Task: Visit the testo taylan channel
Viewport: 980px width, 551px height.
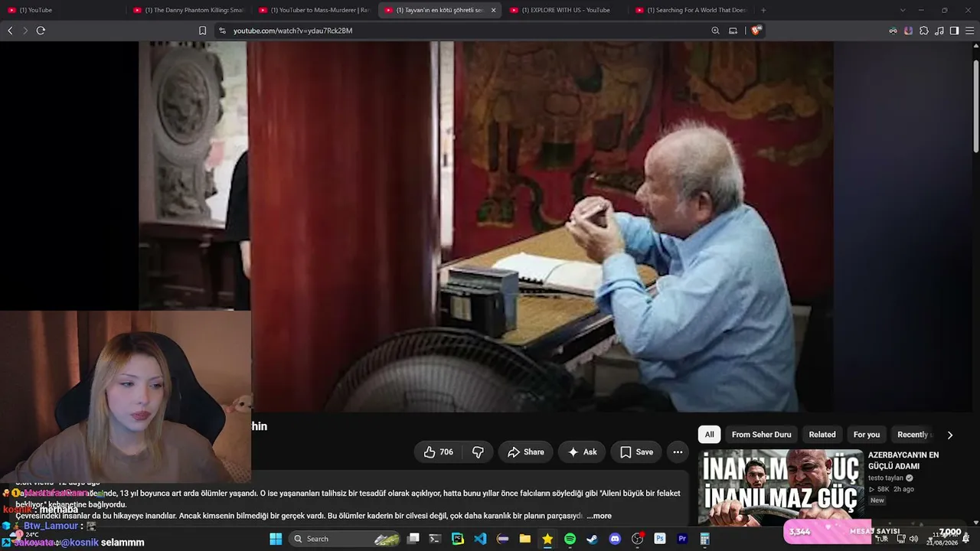Action: click(886, 478)
